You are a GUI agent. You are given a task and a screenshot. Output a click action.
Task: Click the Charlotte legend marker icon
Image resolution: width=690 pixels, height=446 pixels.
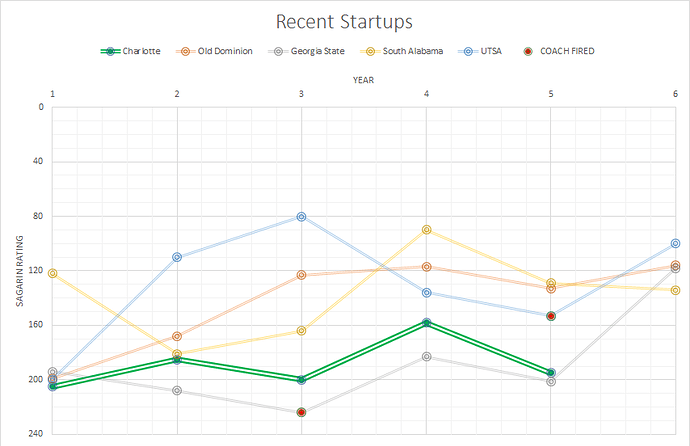[x=112, y=50]
